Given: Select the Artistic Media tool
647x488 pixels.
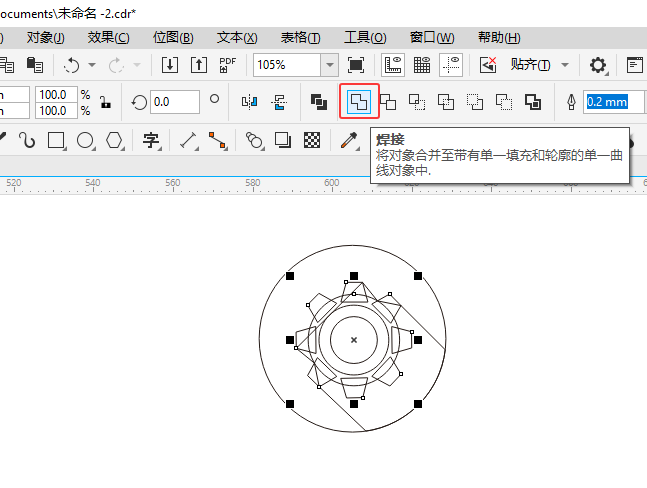Looking at the screenshot, I should (x=27, y=140).
